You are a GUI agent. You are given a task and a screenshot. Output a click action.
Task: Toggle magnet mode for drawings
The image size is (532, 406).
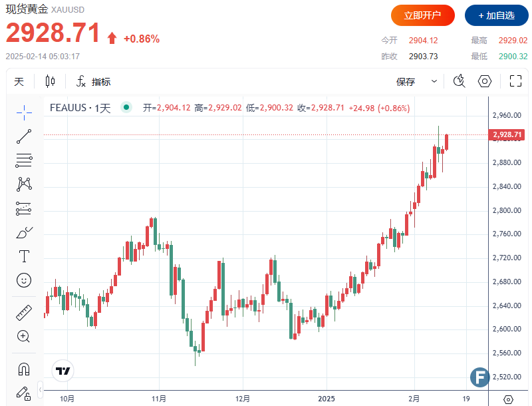click(24, 368)
